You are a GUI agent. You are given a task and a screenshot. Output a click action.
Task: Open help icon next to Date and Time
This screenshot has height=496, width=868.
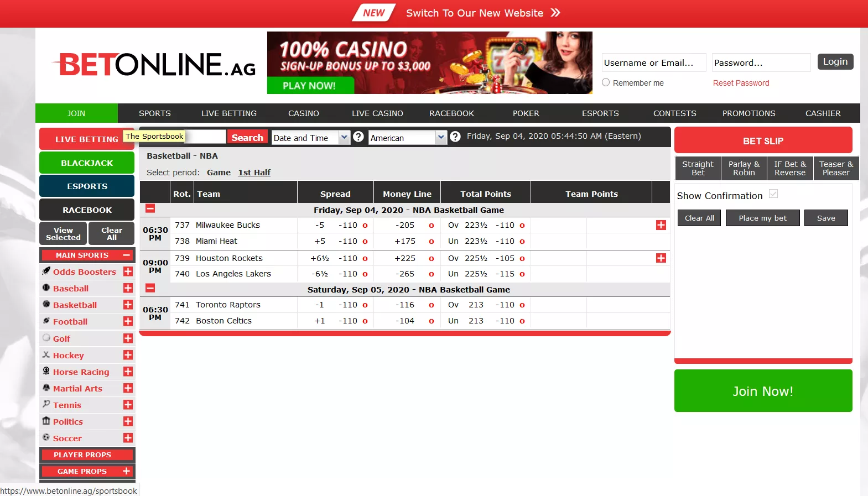[358, 137]
